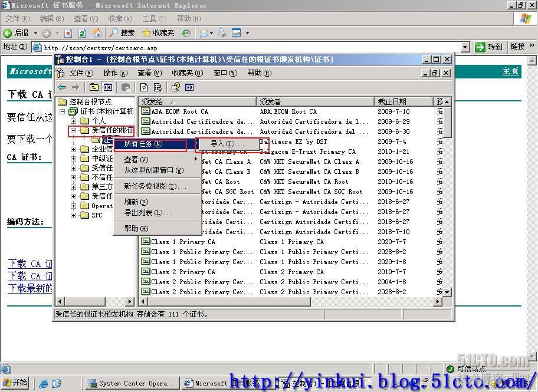Sort by 颁发给 column header
Viewport: 538px width, 392px height.
pos(197,101)
